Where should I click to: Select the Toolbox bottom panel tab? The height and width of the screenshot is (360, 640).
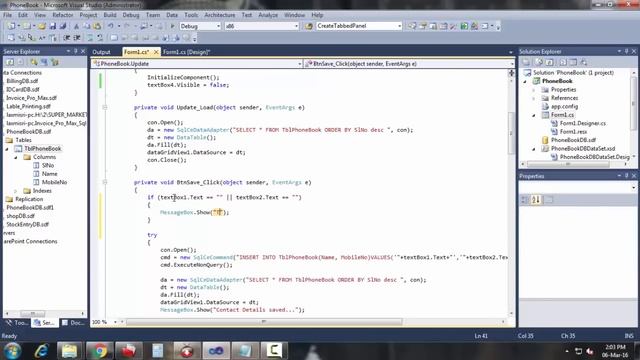point(17,322)
